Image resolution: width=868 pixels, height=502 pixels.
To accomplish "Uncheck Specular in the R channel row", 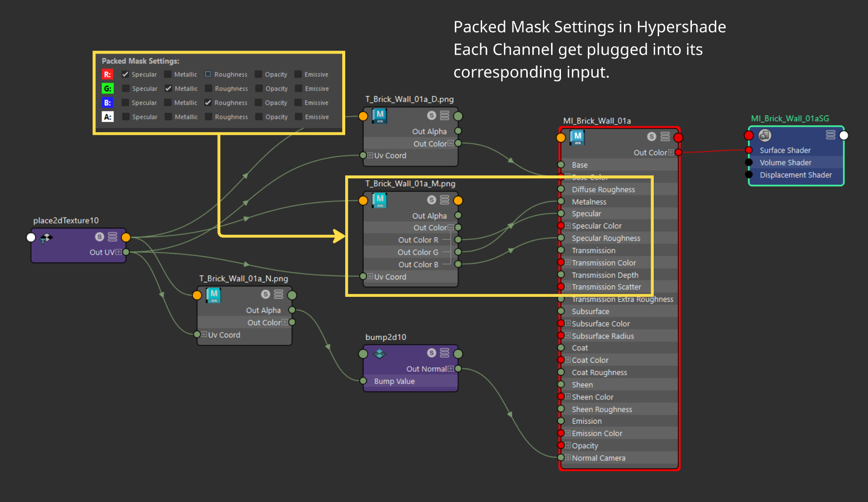I will tap(125, 74).
